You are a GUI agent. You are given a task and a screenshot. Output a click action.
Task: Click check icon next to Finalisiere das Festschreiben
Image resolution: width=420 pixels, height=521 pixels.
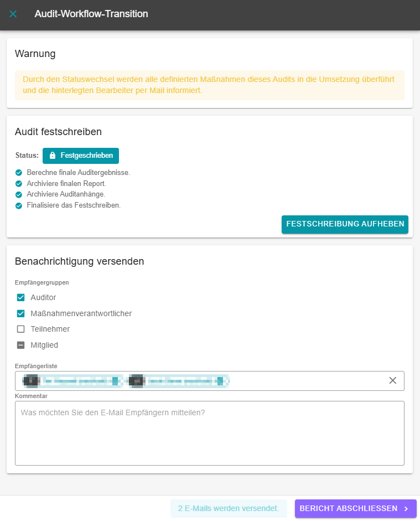pos(19,205)
